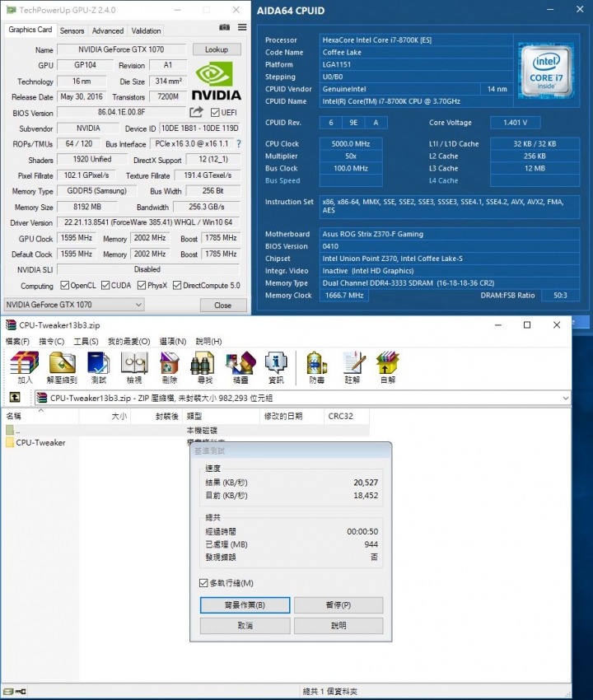Image resolution: width=593 pixels, height=700 pixels.
Task: Open the 工具(S) menu
Action: point(86,342)
